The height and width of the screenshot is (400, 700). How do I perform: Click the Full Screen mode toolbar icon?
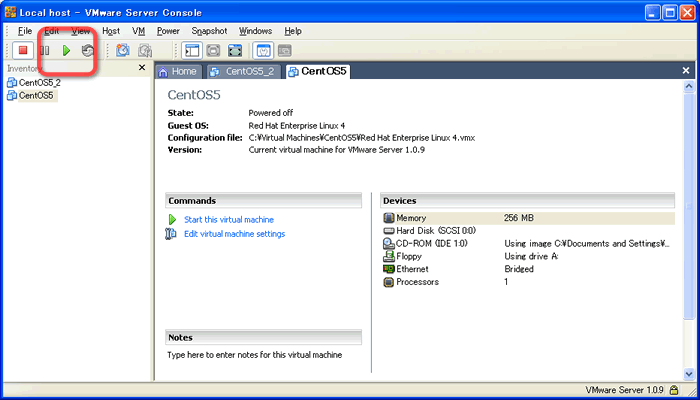pyautogui.click(x=235, y=50)
